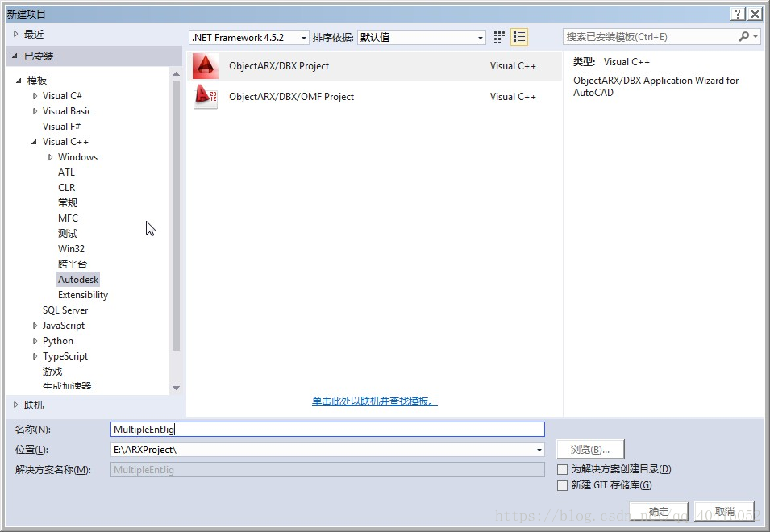Click the template tree scrollbar thumb
The image size is (770, 532).
(x=177, y=216)
